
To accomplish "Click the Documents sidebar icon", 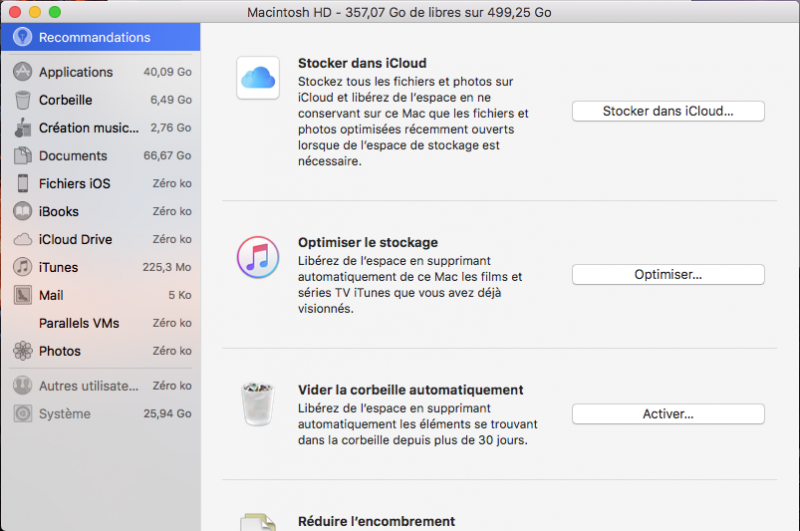I will point(22,156).
